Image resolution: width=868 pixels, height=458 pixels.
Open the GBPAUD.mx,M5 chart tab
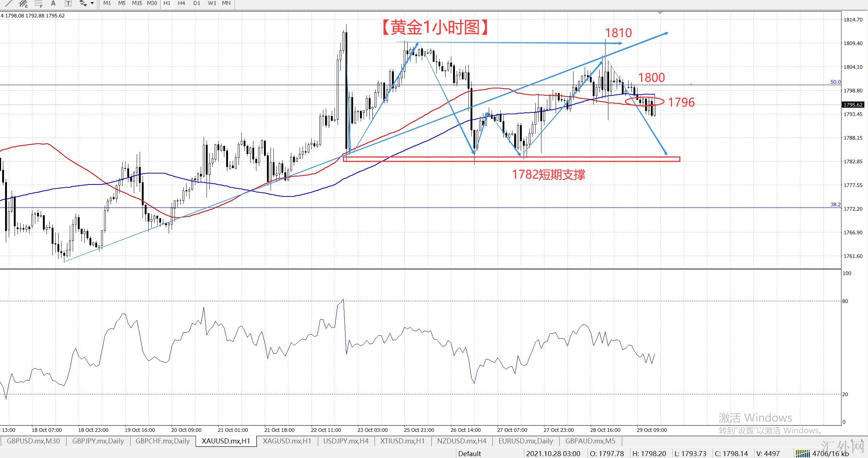(590, 441)
